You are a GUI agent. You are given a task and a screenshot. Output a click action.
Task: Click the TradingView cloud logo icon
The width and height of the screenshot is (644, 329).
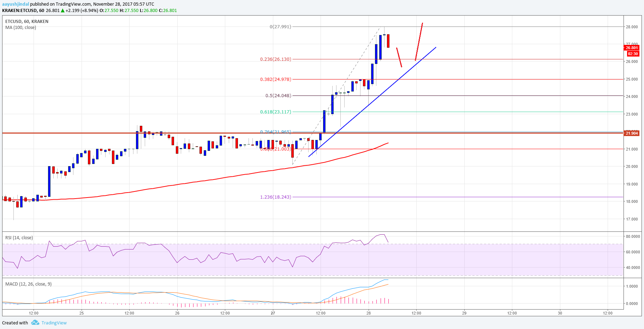click(x=35, y=323)
